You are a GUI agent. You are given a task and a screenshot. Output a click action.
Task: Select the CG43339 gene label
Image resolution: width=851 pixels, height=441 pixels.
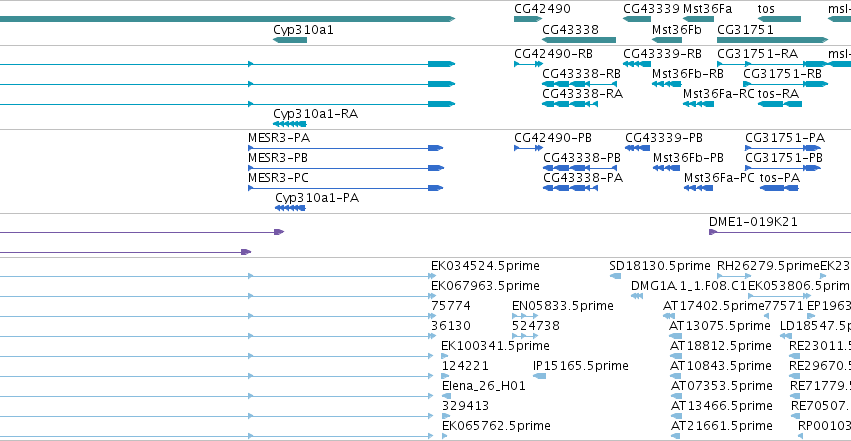coord(651,9)
